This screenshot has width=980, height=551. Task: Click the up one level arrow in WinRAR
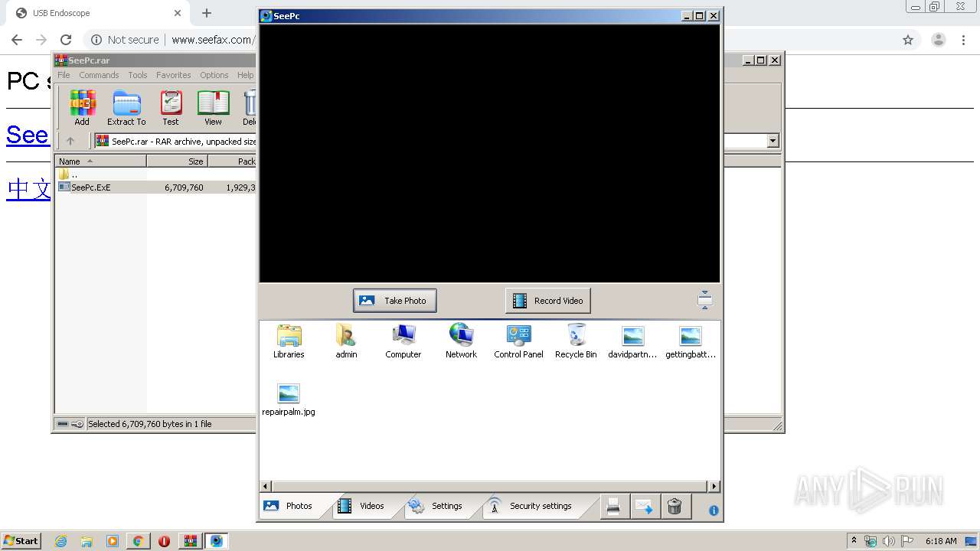(x=70, y=141)
